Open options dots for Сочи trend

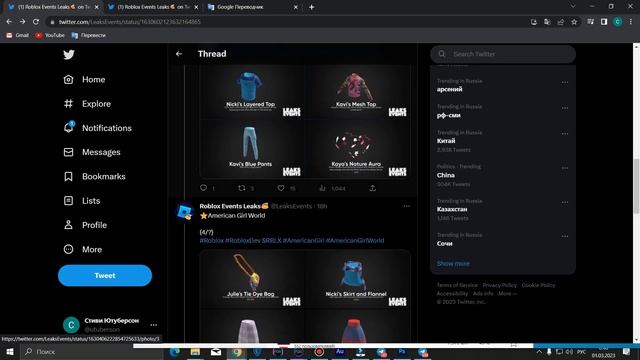pyautogui.click(x=565, y=236)
